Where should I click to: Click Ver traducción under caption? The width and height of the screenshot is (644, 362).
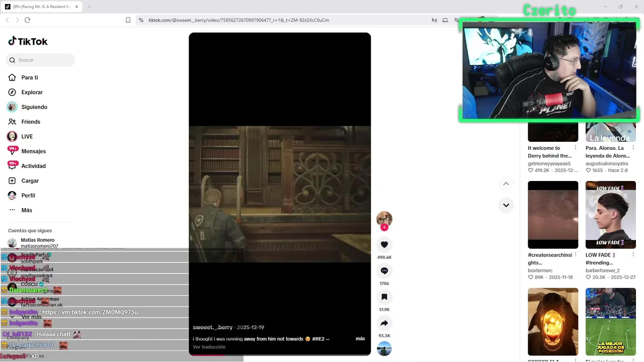click(x=209, y=347)
